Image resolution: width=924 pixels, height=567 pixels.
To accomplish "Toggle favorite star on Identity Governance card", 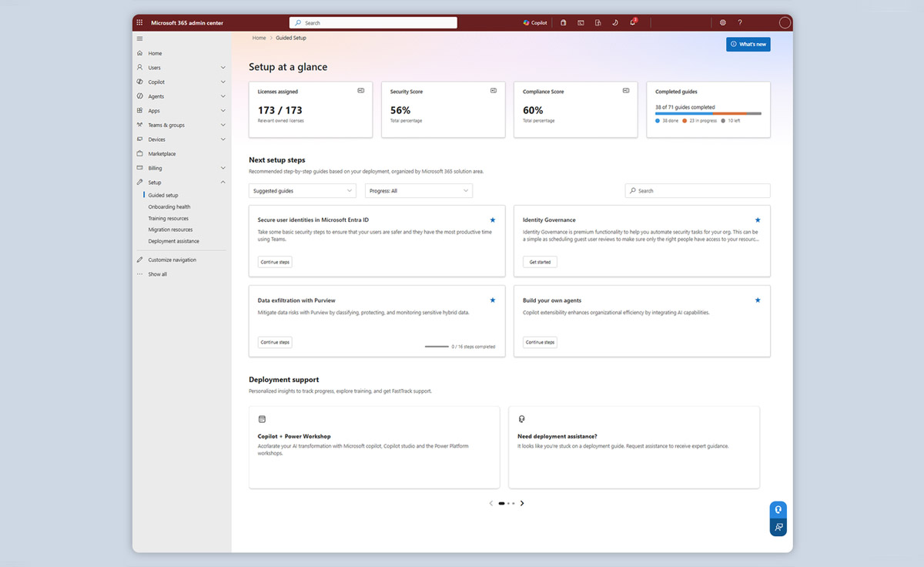I will pos(758,220).
